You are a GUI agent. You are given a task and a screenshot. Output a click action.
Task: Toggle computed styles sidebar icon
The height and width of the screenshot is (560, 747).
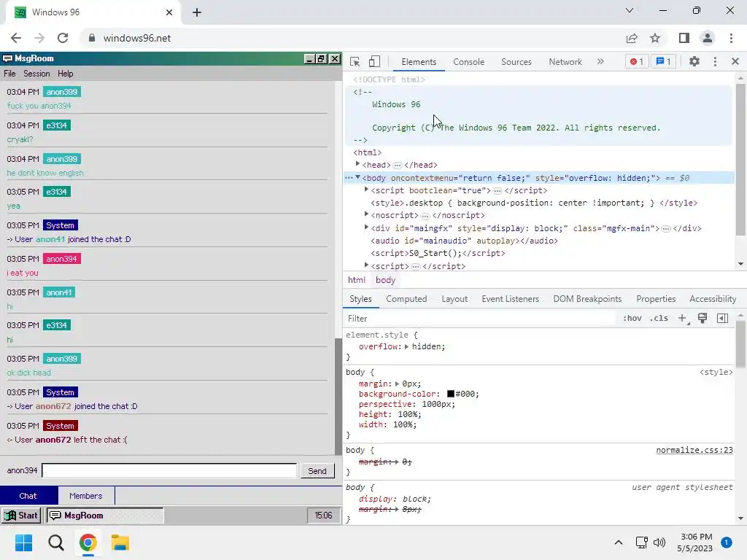(x=722, y=318)
